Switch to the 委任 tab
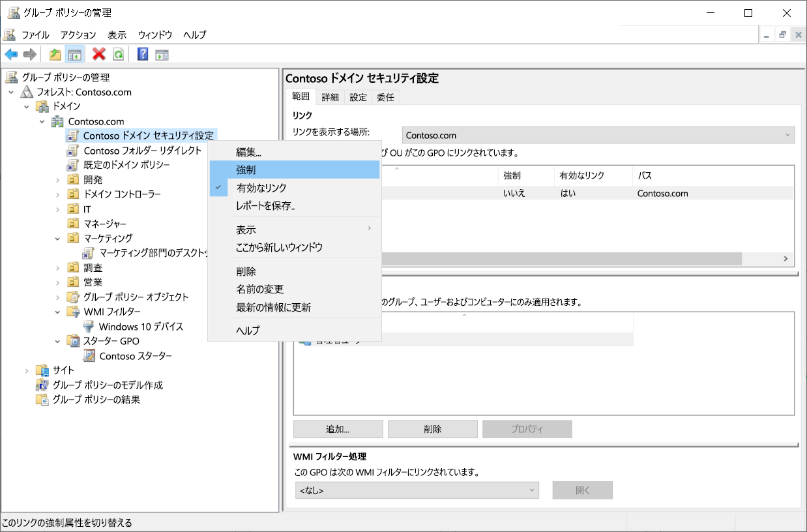The width and height of the screenshot is (807, 532). pyautogui.click(x=385, y=96)
